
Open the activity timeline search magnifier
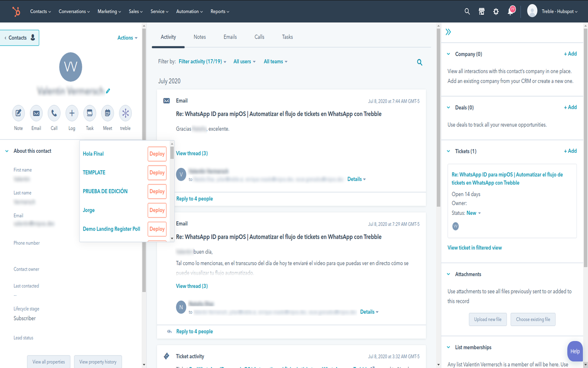(419, 62)
